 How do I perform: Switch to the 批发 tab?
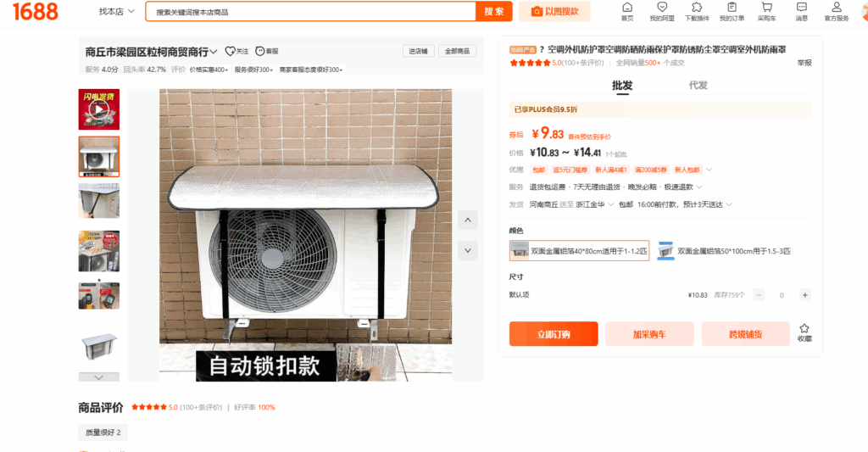pyautogui.click(x=622, y=86)
